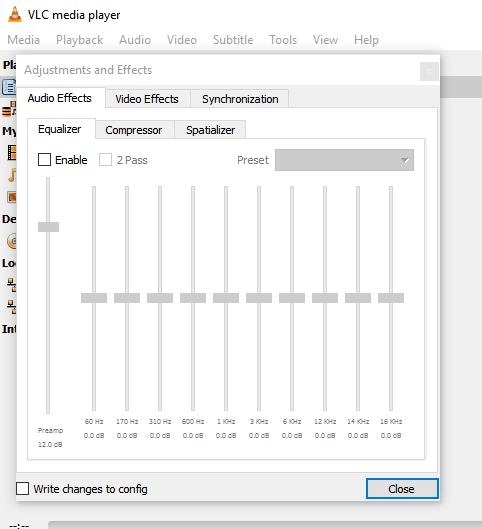The image size is (482, 529).
Task: Click the 60 Hz band slider handle
Action: click(x=94, y=298)
